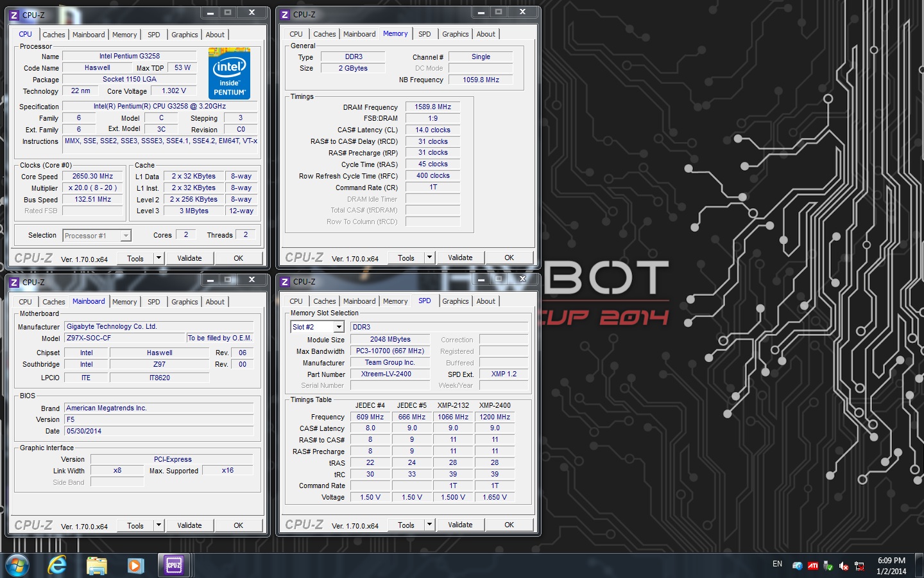924x578 pixels.
Task: Click Validate in the CPU window
Action: pos(189,258)
